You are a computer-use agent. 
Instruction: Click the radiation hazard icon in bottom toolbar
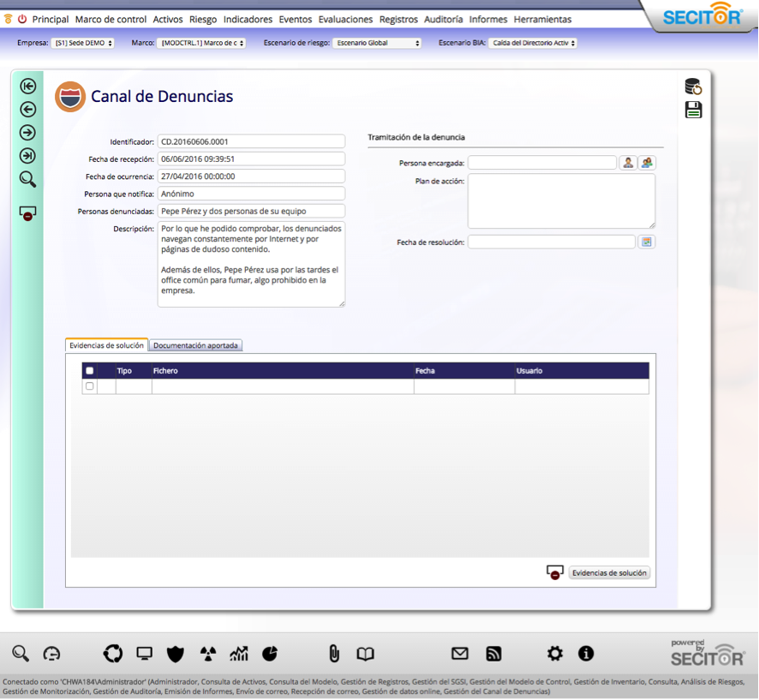tap(207, 654)
